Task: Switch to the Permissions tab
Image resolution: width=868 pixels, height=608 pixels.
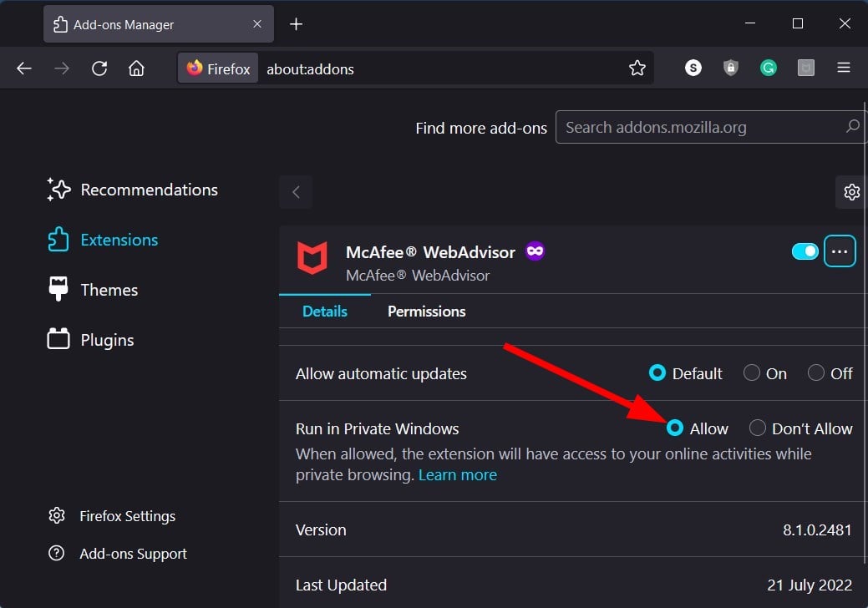Action: 426,312
